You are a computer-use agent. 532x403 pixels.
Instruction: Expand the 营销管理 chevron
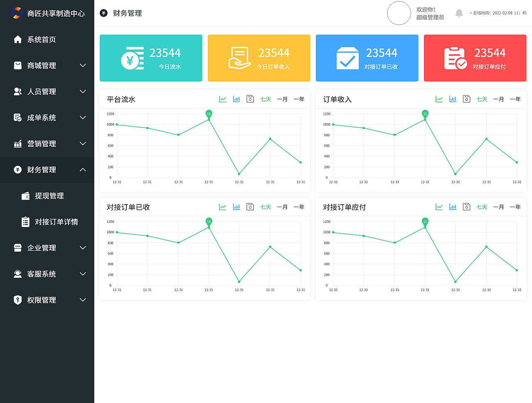(x=83, y=143)
